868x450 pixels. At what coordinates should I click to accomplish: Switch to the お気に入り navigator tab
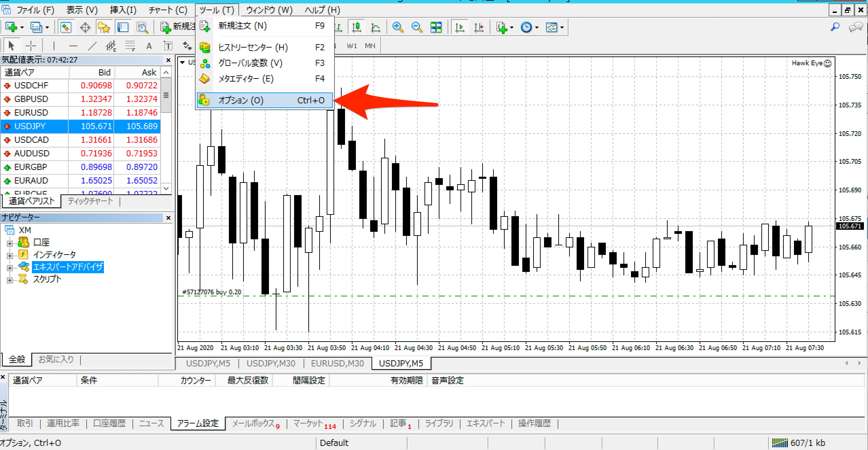(x=56, y=359)
